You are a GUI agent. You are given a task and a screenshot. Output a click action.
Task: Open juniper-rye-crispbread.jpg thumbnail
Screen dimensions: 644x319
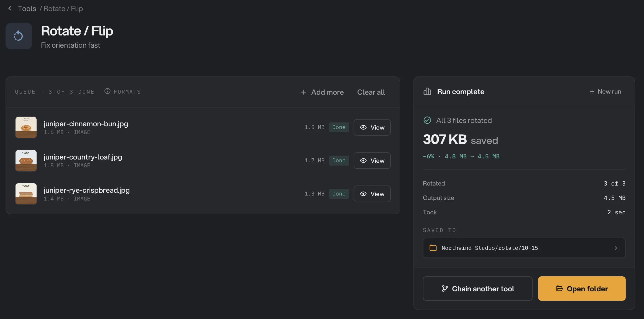click(x=26, y=194)
